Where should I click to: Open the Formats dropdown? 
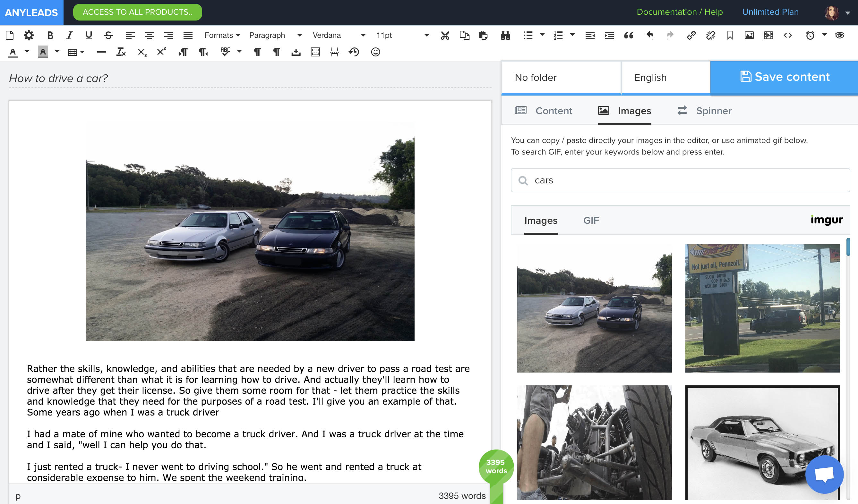click(x=222, y=35)
